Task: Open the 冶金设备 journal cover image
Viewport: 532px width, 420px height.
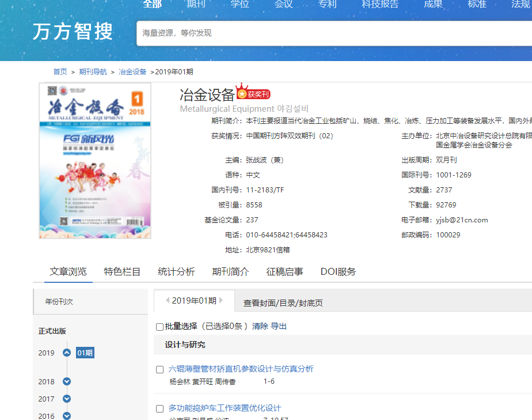Action: coord(95,161)
